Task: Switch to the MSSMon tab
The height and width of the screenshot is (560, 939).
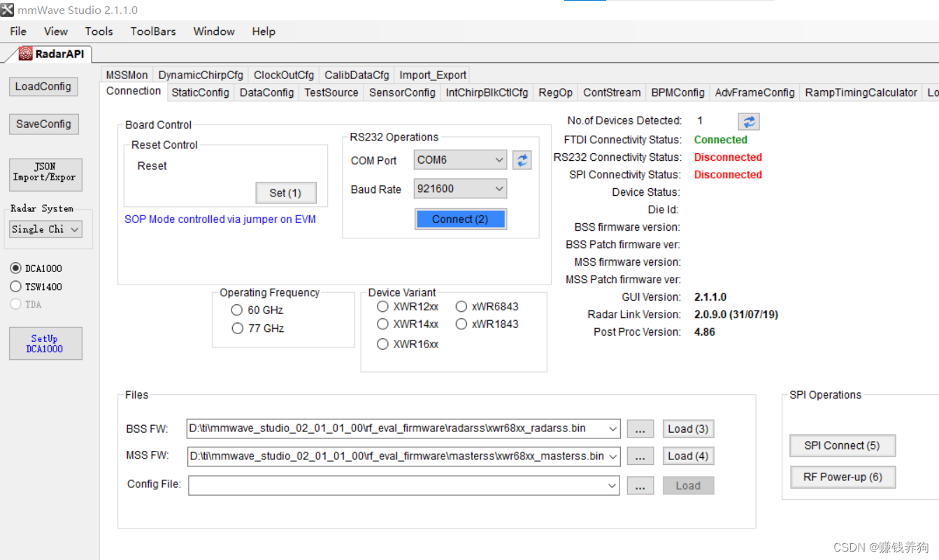Action: pyautogui.click(x=127, y=75)
